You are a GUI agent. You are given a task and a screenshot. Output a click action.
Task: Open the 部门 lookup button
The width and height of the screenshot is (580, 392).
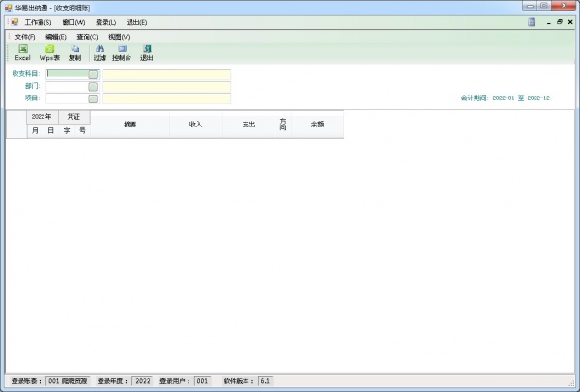(93, 87)
